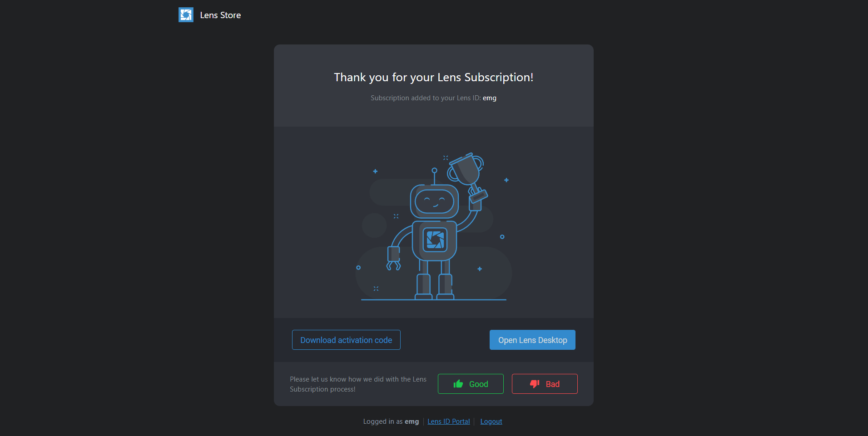Click the 'Logged in as emg' text
Viewport: 868px width, 436px height.
point(391,421)
